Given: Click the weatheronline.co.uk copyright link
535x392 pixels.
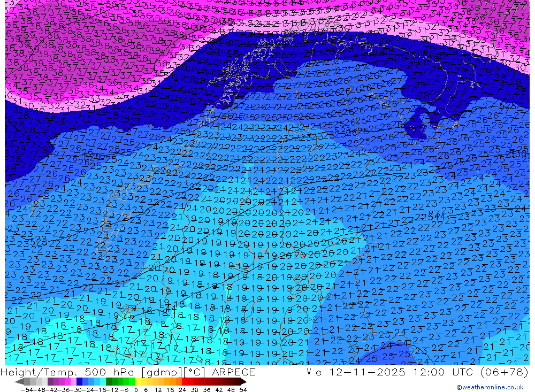Looking at the screenshot, I should point(490,387).
